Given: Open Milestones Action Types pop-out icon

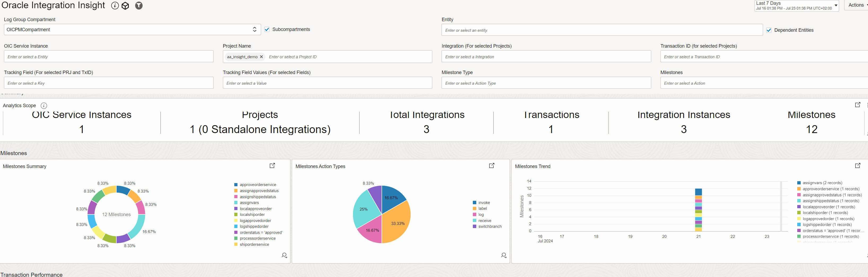Looking at the screenshot, I should (492, 165).
